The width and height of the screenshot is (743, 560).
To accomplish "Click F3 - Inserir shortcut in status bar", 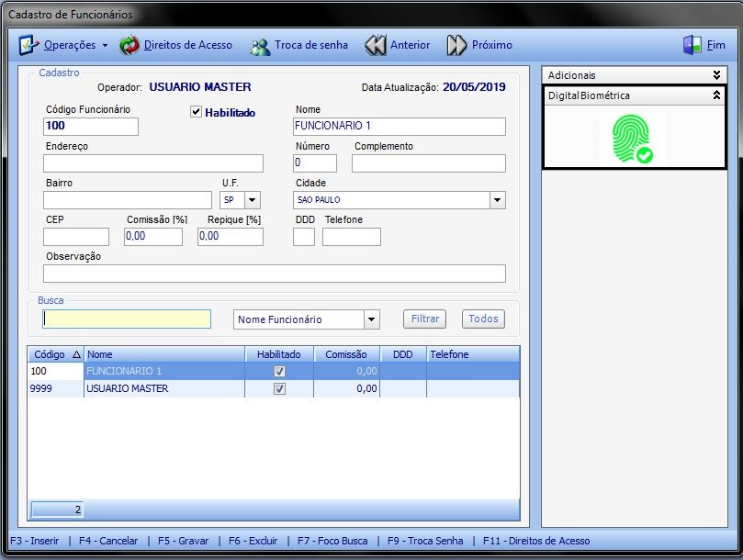I will [35, 541].
